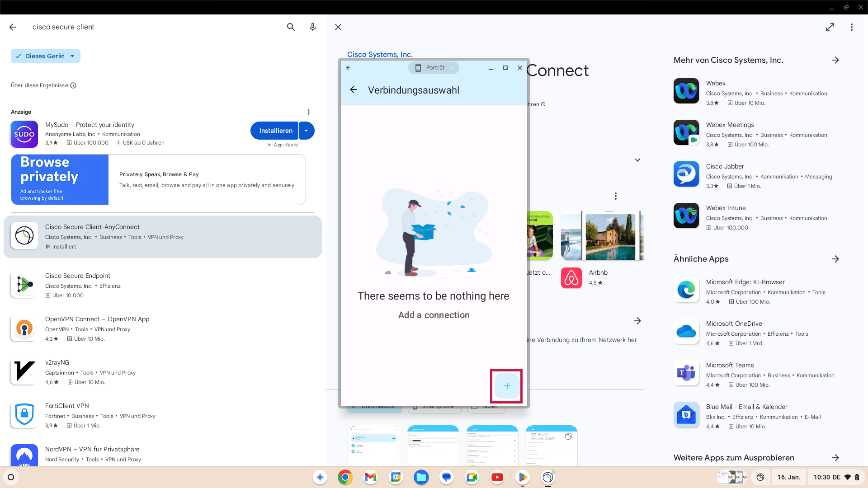
Task: Open Cisco Jabber app
Action: pyautogui.click(x=757, y=175)
